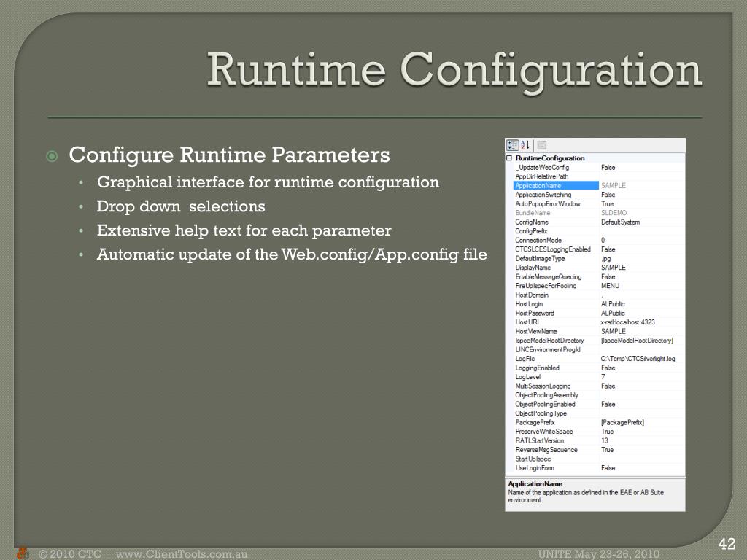The width and height of the screenshot is (747, 560).
Task: Select the BundleName property
Action: tap(533, 213)
